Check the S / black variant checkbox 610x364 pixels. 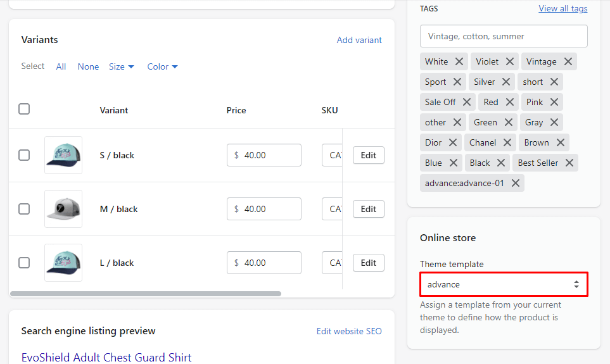24,155
